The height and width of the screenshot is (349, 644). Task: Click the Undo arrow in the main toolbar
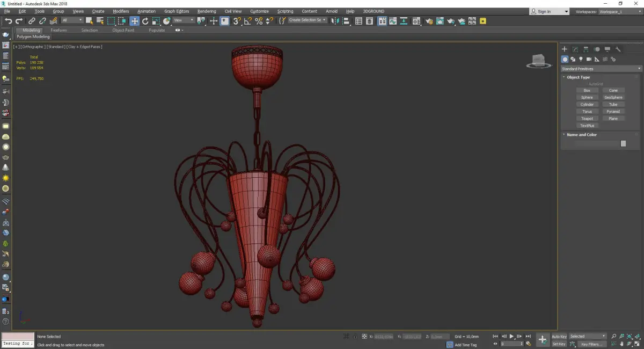[8, 21]
